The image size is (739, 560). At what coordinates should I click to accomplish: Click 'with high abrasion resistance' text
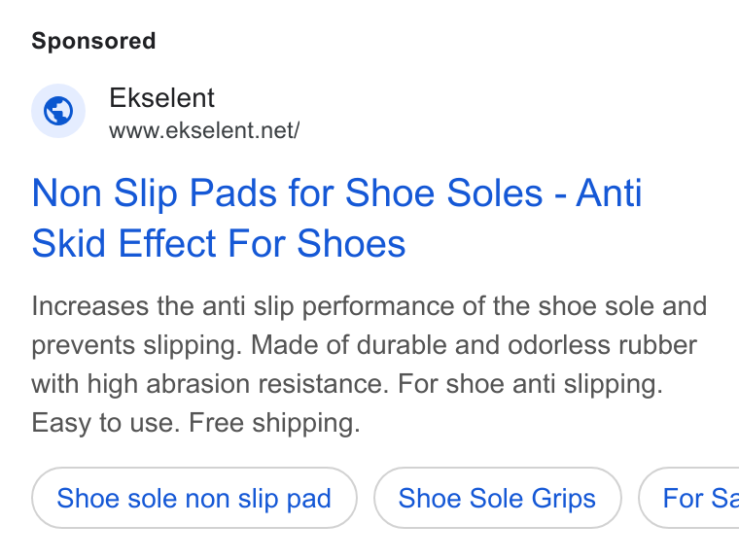pyautogui.click(x=210, y=384)
